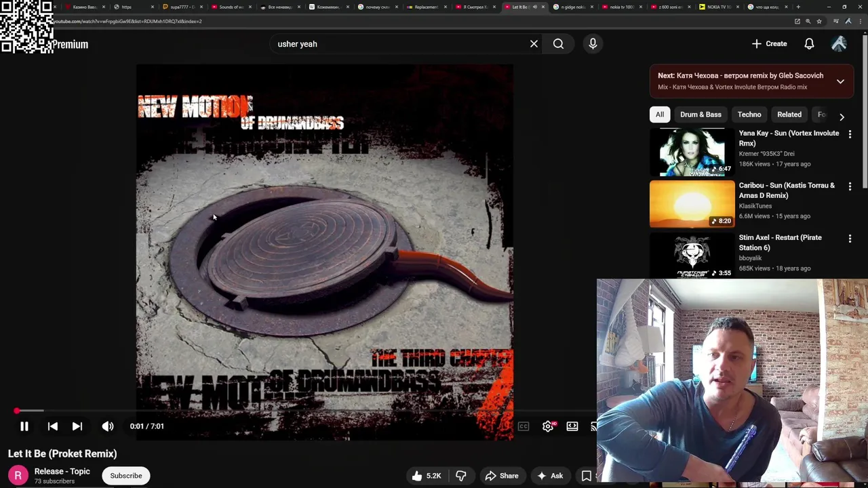Open the notifications bell
This screenshot has height=488, width=868.
(x=809, y=44)
